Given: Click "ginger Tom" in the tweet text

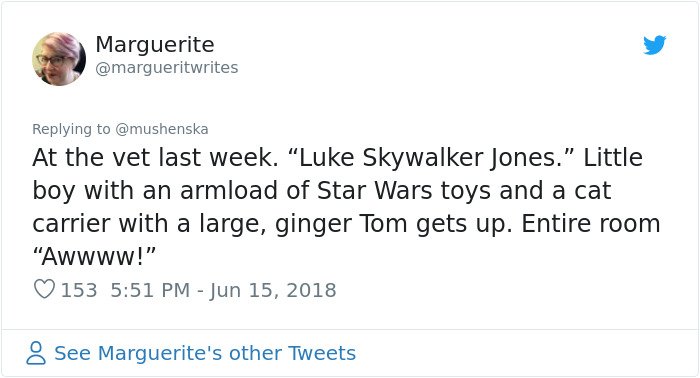Looking at the screenshot, I should tap(341, 224).
